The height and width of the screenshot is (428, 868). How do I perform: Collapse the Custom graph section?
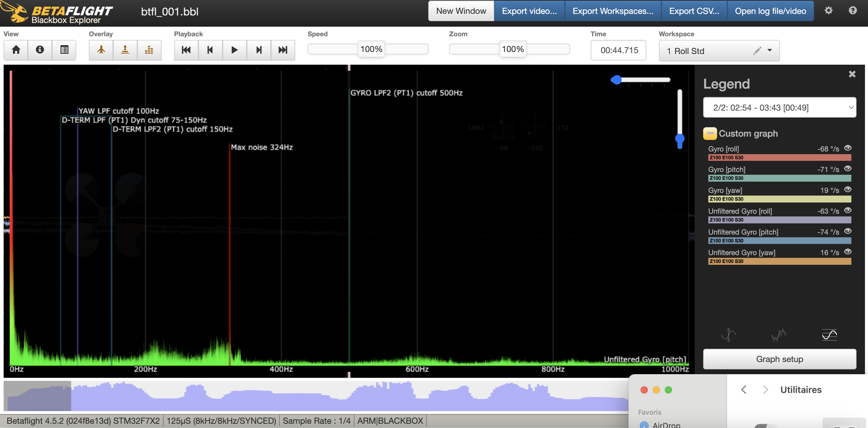[710, 133]
